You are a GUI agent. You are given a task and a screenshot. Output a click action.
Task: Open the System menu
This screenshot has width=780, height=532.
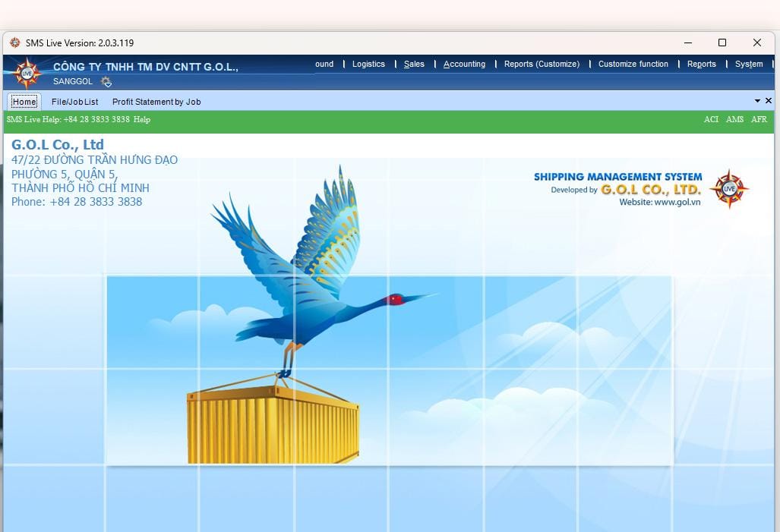pyautogui.click(x=749, y=65)
